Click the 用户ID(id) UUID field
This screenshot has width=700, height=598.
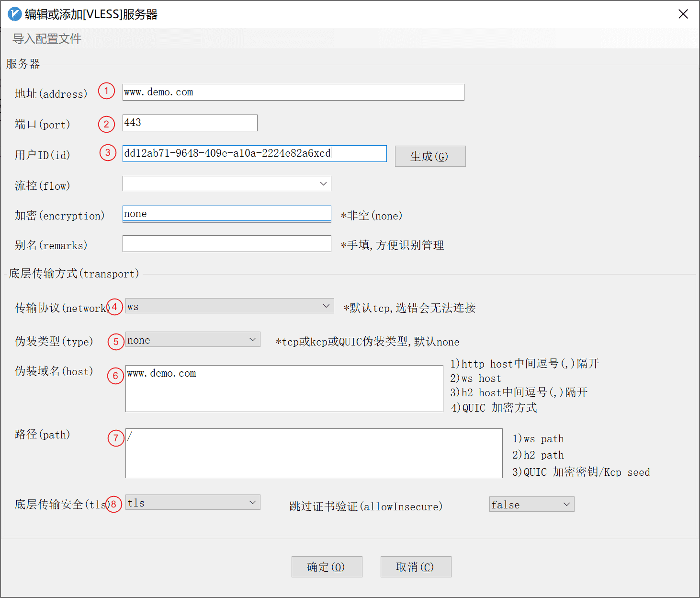click(254, 153)
